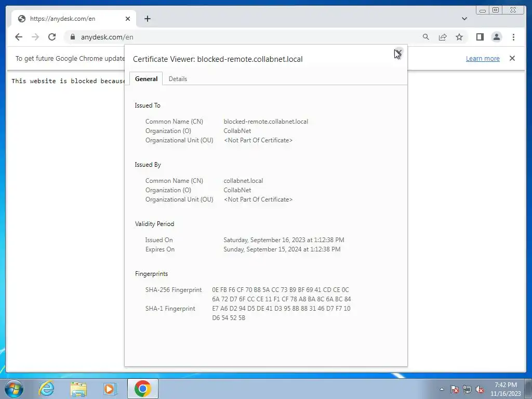The width and height of the screenshot is (532, 399).
Task: Click the Expires On date value
Action: coord(282,249)
